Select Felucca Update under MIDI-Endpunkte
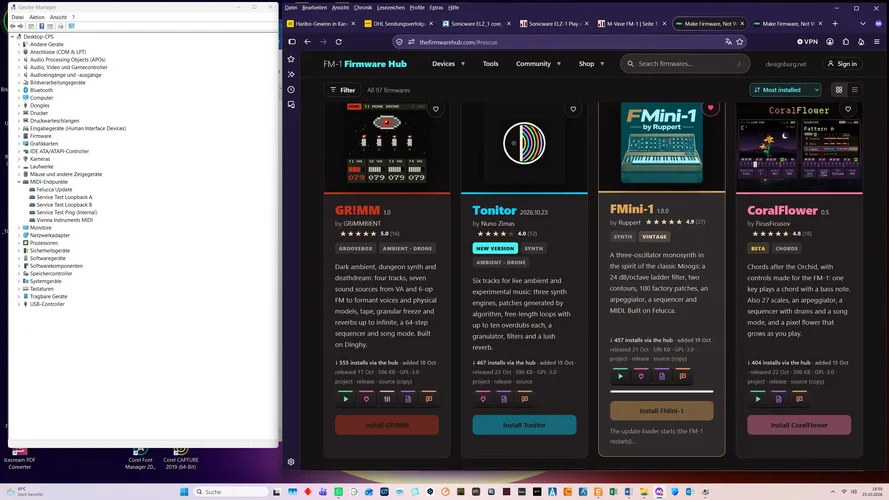Image resolution: width=889 pixels, height=500 pixels. (54, 189)
